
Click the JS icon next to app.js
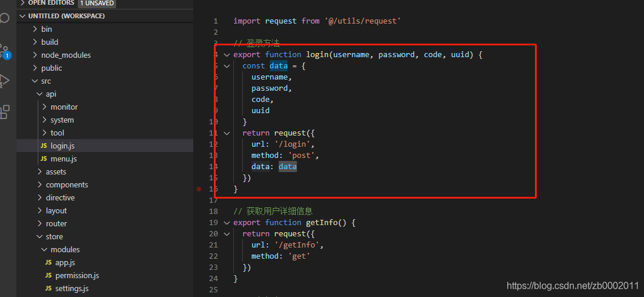click(x=48, y=263)
